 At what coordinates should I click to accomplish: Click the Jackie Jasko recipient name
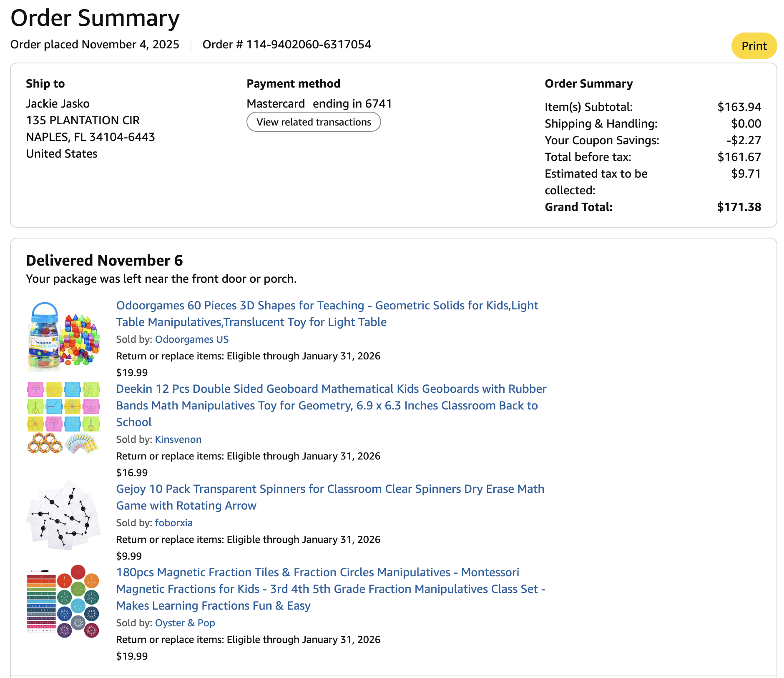tap(58, 104)
